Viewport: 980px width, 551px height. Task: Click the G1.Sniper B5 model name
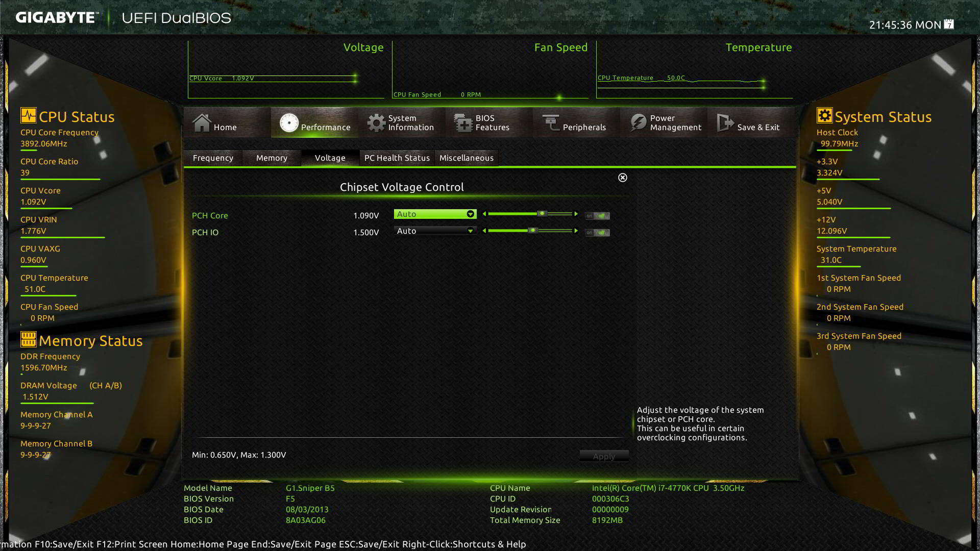point(310,488)
